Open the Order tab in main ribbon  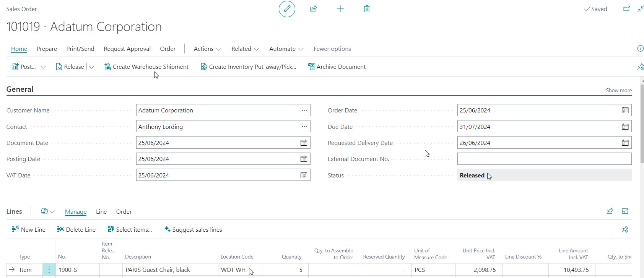coord(168,49)
